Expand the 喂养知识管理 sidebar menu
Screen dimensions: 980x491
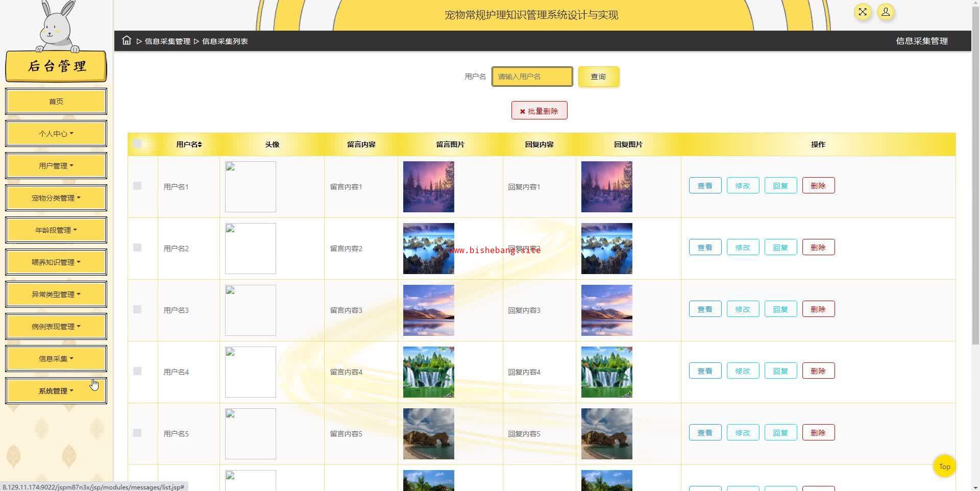[x=56, y=262]
